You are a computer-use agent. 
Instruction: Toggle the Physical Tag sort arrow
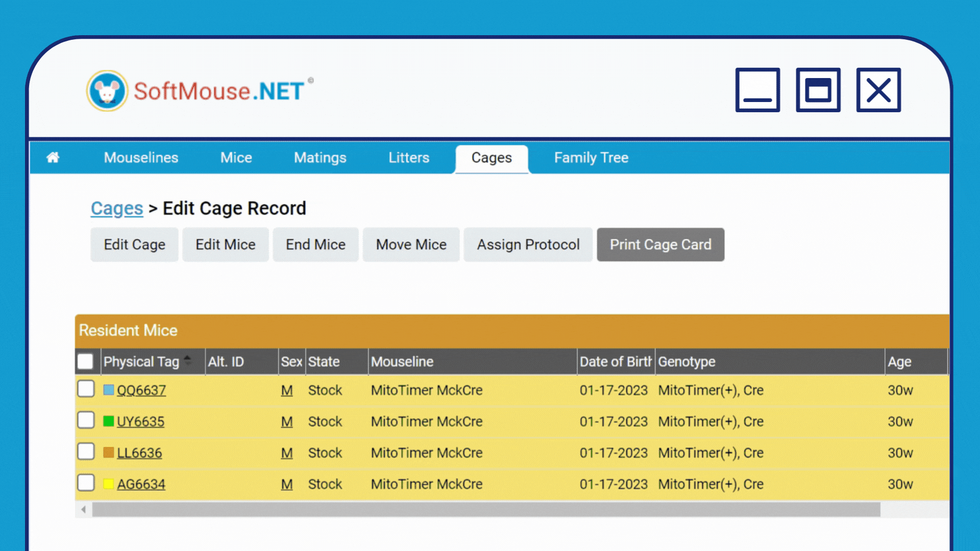188,360
